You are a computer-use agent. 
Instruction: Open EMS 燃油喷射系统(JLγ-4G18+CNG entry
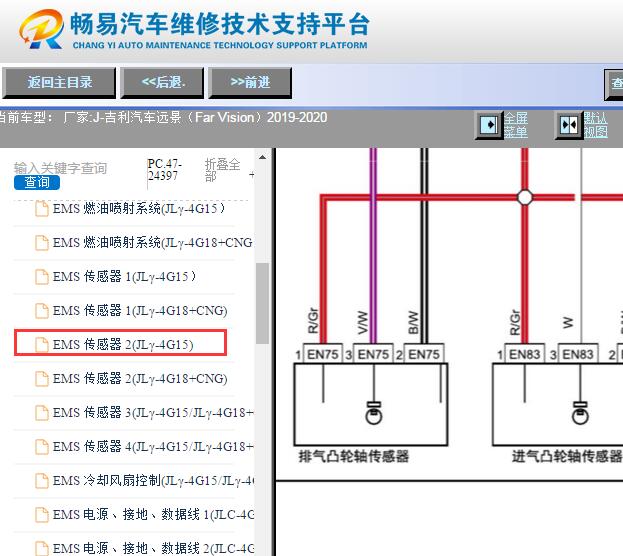153,242
